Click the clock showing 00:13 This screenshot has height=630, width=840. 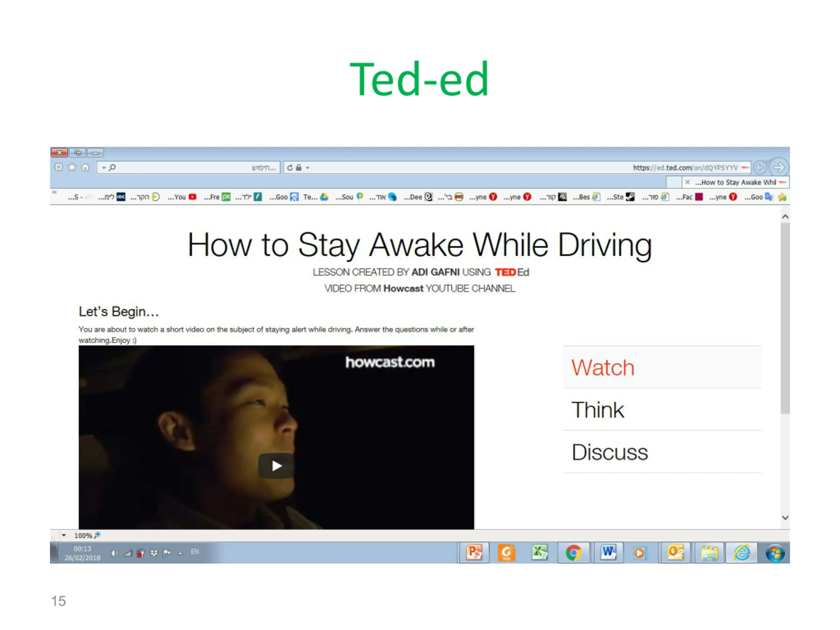(82, 549)
